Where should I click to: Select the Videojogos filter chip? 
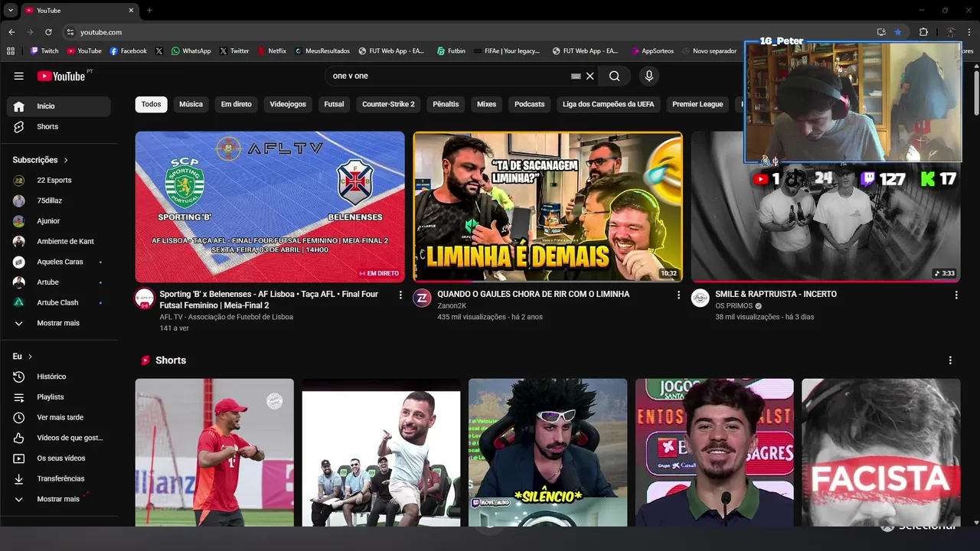[288, 104]
